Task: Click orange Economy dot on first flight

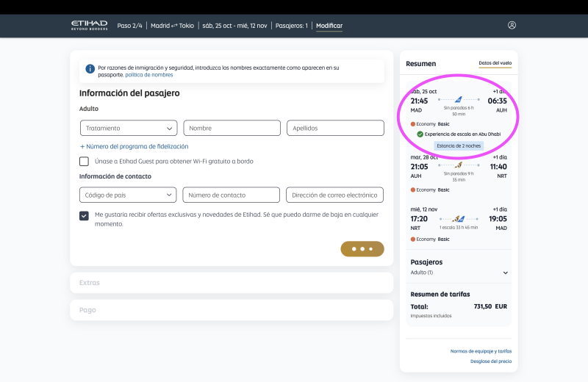Action: click(413, 124)
